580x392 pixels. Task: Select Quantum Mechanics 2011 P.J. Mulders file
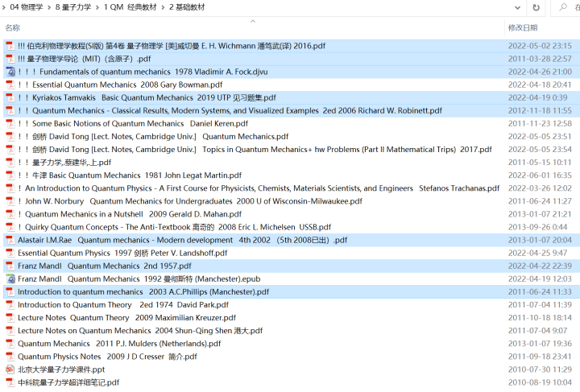(x=119, y=343)
